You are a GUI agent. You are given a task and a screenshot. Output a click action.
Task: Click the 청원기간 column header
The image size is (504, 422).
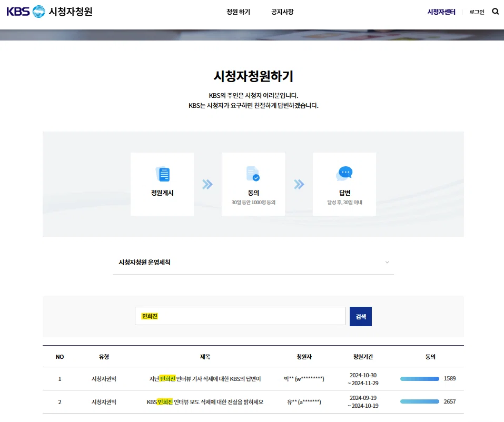[x=363, y=357]
